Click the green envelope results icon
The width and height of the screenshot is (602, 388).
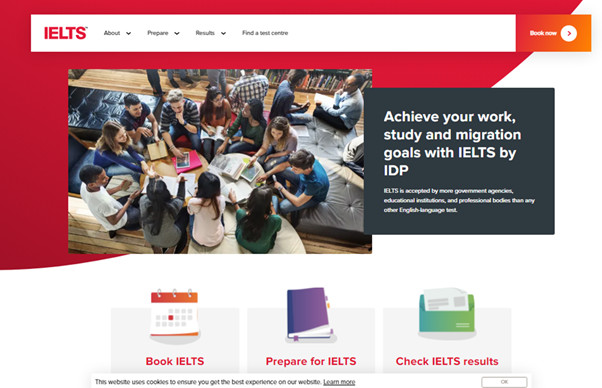click(x=447, y=313)
